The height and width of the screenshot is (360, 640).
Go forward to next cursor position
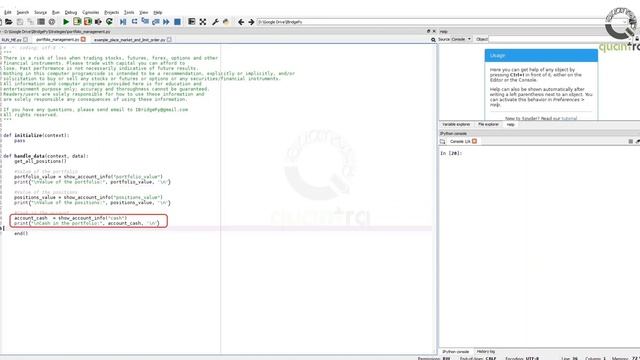(x=251, y=22)
